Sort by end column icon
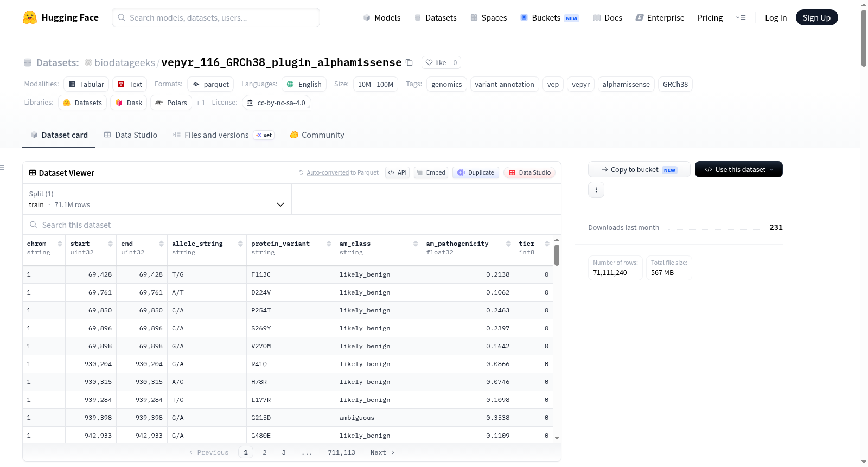This screenshot has width=868, height=467. (x=161, y=244)
